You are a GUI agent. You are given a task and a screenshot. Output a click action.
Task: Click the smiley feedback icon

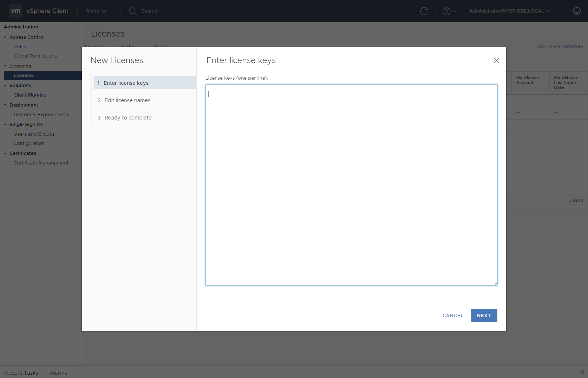tap(577, 11)
